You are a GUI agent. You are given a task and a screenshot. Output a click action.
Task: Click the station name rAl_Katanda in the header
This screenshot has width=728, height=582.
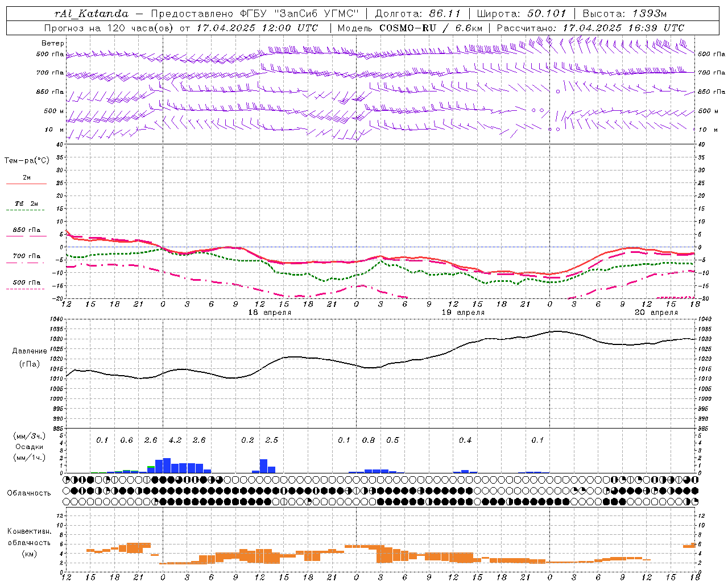click(x=92, y=14)
